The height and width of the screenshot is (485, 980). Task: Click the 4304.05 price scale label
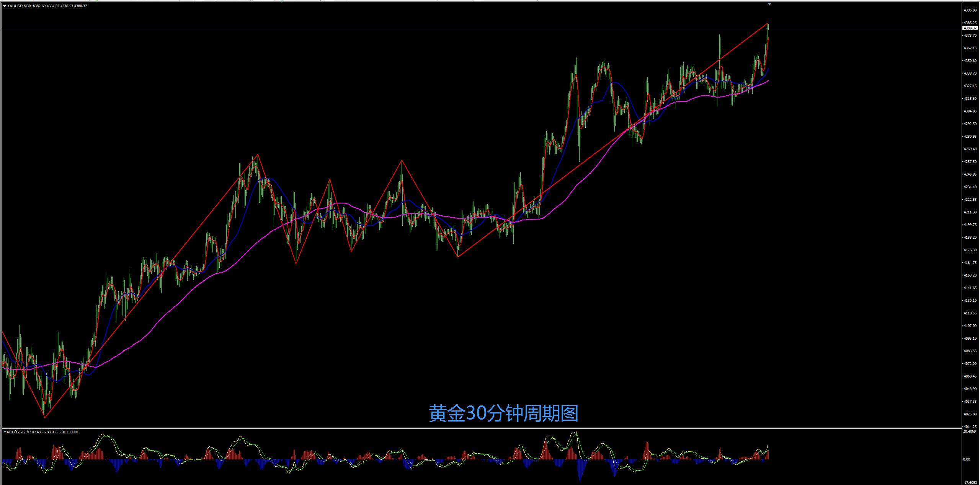(970, 111)
